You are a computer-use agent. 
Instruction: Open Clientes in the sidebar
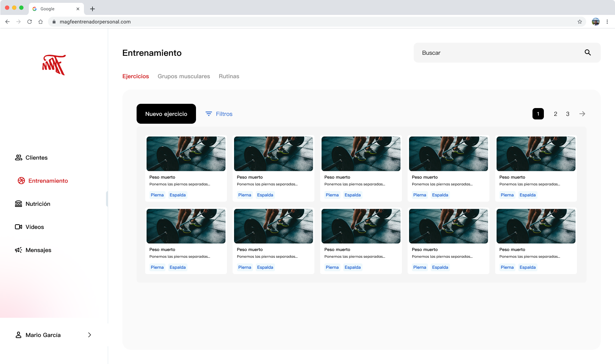[x=31, y=157]
